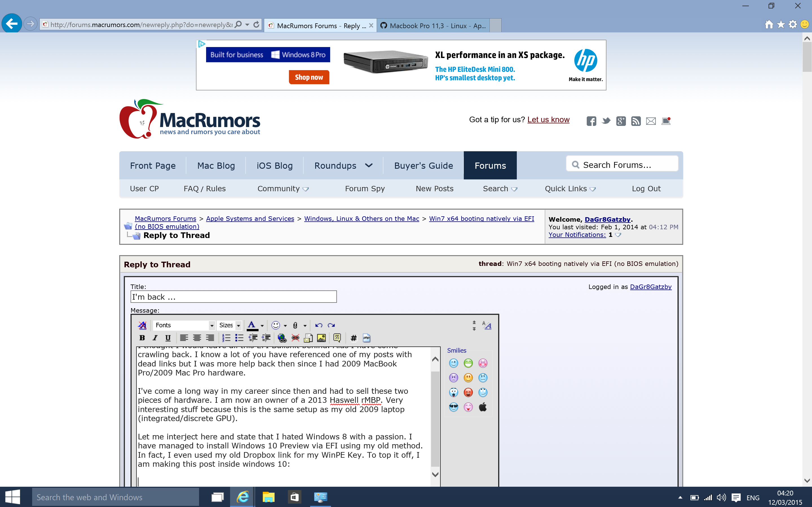This screenshot has width=812, height=507.
Task: Insert an ordered list
Action: coord(226,338)
